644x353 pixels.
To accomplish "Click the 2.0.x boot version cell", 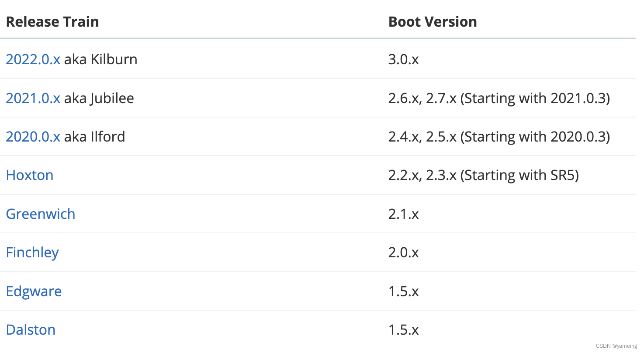I will pos(403,253).
